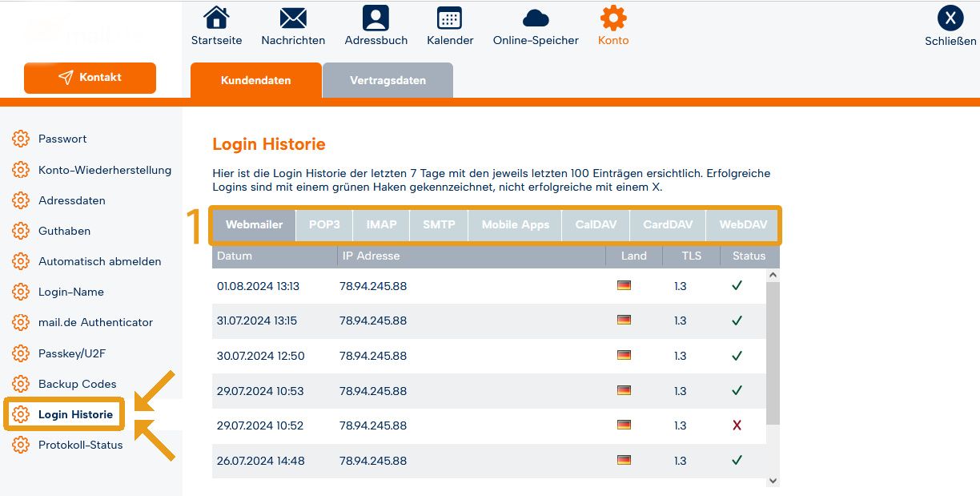
Task: Switch to the Vertragsdaten tab
Action: (x=388, y=80)
